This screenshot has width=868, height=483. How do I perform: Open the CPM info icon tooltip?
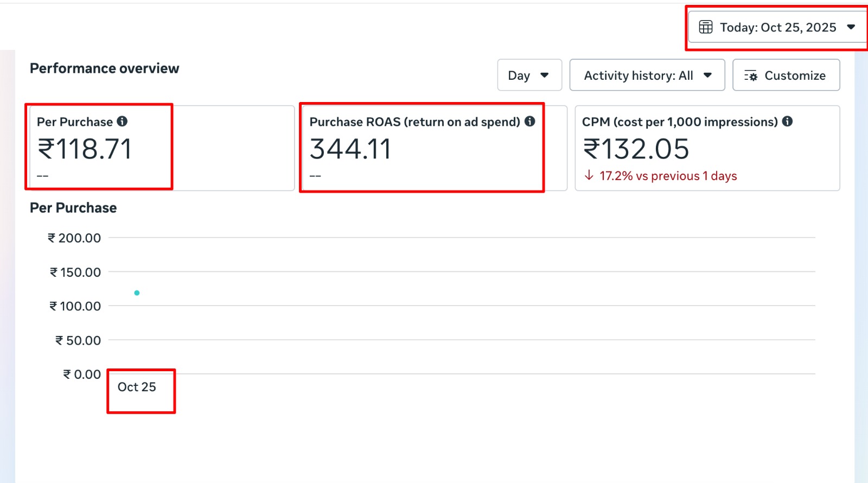point(787,122)
